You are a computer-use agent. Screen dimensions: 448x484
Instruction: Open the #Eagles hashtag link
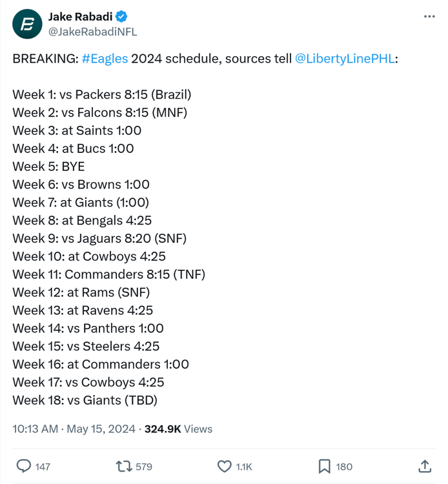[105, 59]
